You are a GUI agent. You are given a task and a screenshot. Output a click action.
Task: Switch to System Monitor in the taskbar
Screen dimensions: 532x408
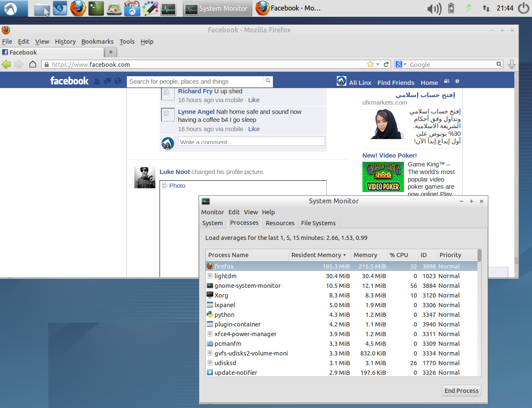[217, 8]
